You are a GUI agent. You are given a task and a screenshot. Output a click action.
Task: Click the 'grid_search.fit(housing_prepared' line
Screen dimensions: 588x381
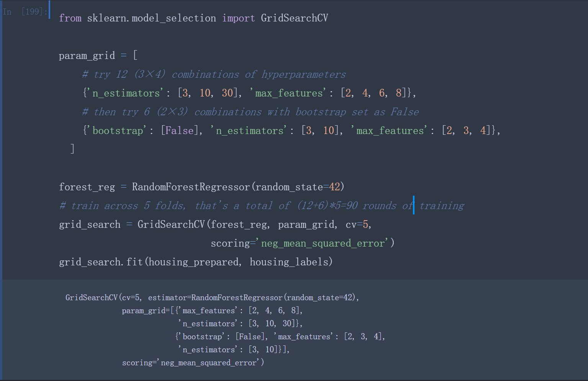(x=196, y=262)
